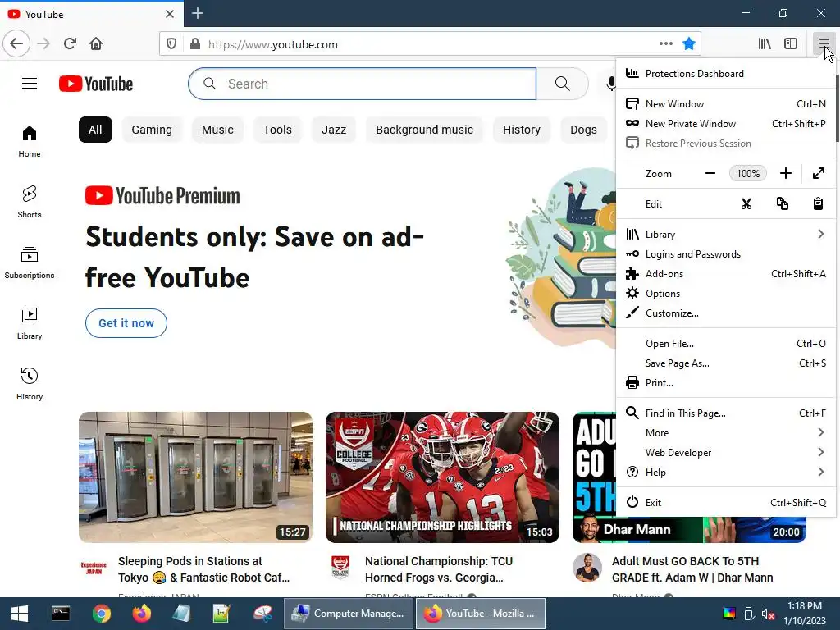Expand the Web Developer submenu
The image size is (840, 630).
[x=726, y=453]
